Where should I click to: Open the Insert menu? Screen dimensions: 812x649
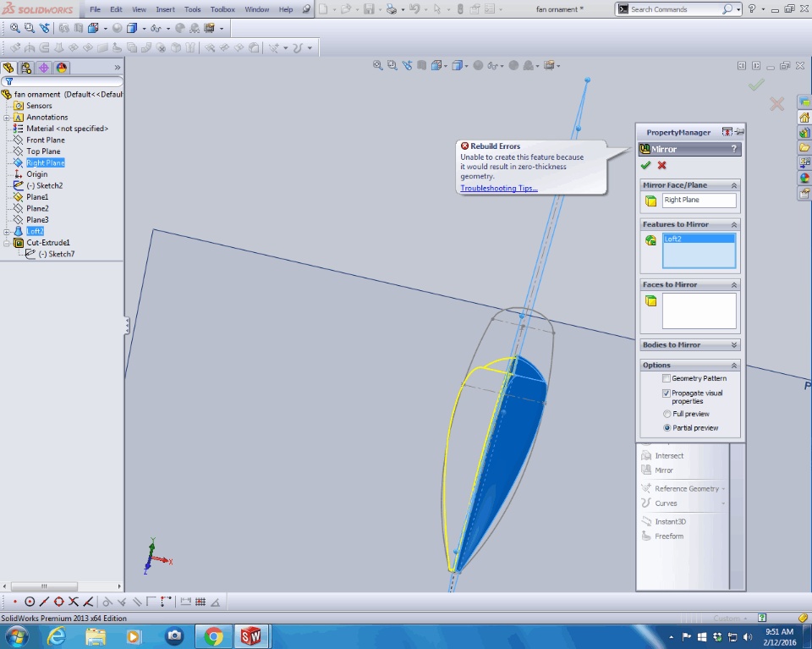pos(165,9)
